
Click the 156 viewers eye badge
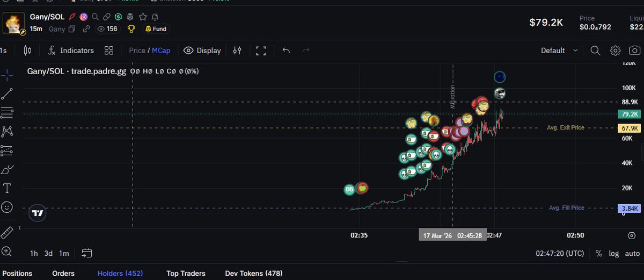(107, 29)
